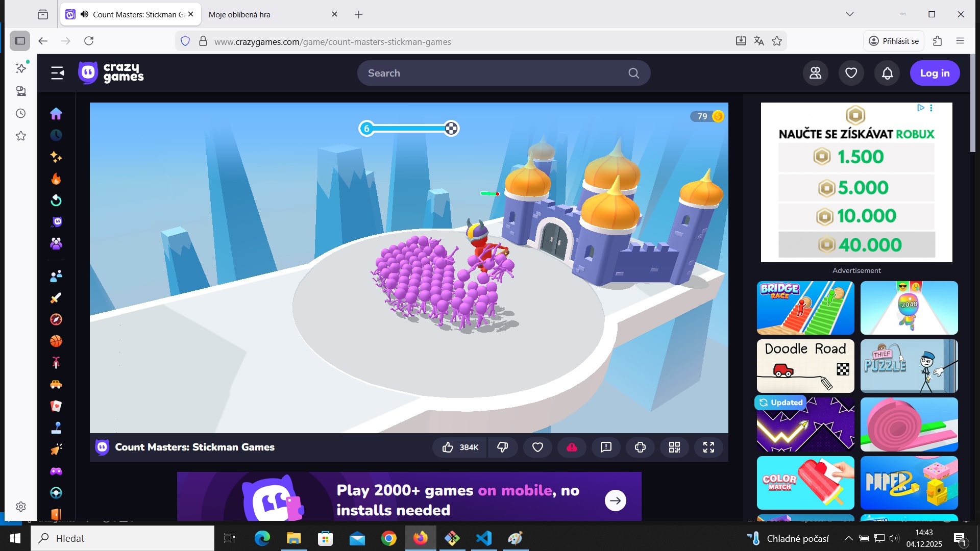Open the Doodle Road game thumbnail
980x551 pixels.
tap(805, 366)
